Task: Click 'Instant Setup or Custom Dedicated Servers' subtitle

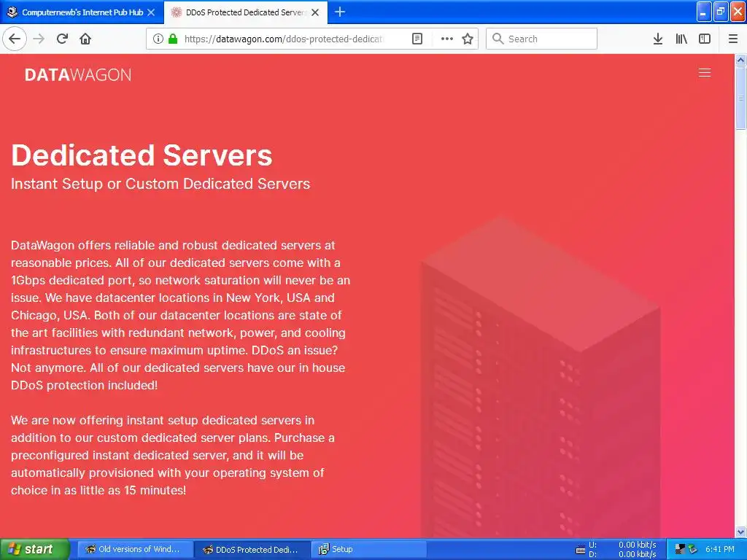Action: point(160,184)
